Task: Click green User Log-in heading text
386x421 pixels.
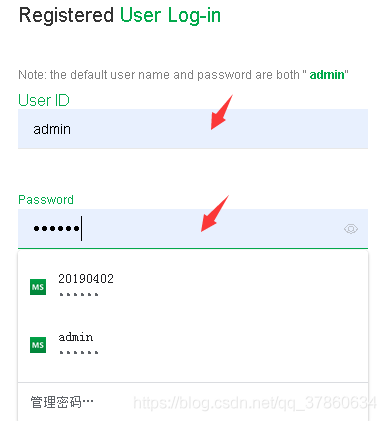Action: [x=170, y=15]
